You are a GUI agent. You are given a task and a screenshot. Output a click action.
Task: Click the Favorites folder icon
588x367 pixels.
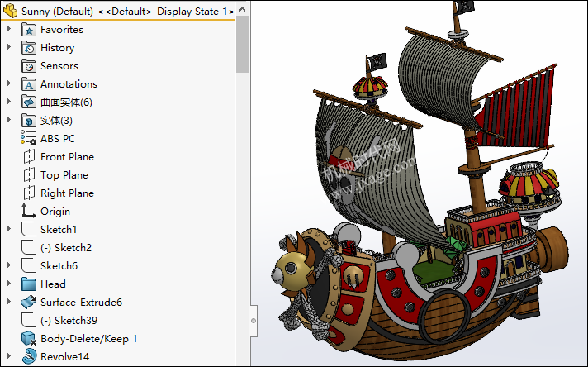29,30
